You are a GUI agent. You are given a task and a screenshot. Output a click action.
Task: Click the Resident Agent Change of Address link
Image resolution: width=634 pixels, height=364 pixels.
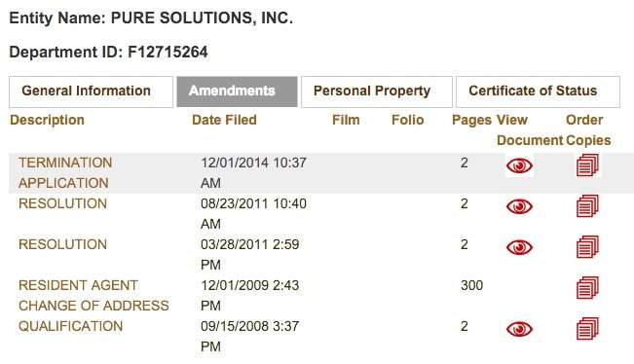(x=93, y=295)
